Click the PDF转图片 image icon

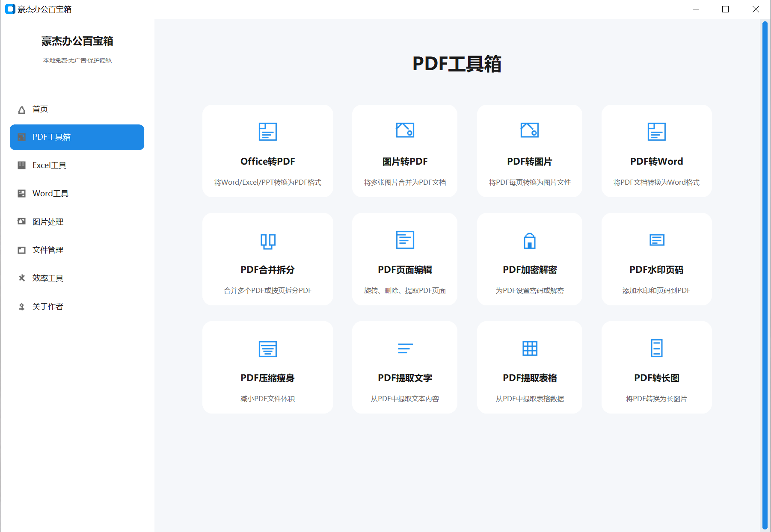point(529,130)
